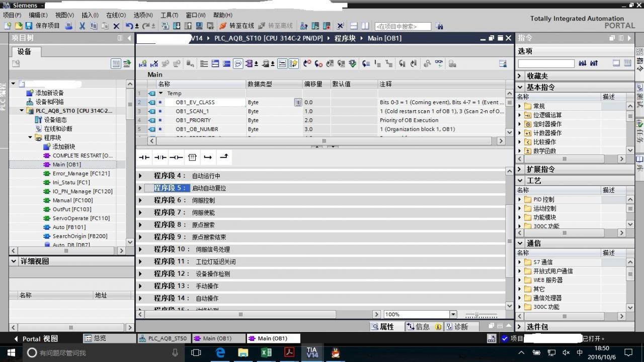Collapse the 基本指令 section
Screen dimensions: 644x362
(520, 87)
